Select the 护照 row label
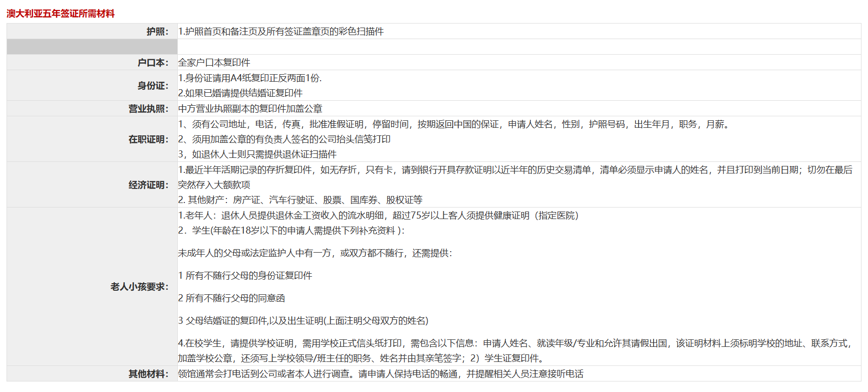The height and width of the screenshot is (392, 868). tap(157, 32)
